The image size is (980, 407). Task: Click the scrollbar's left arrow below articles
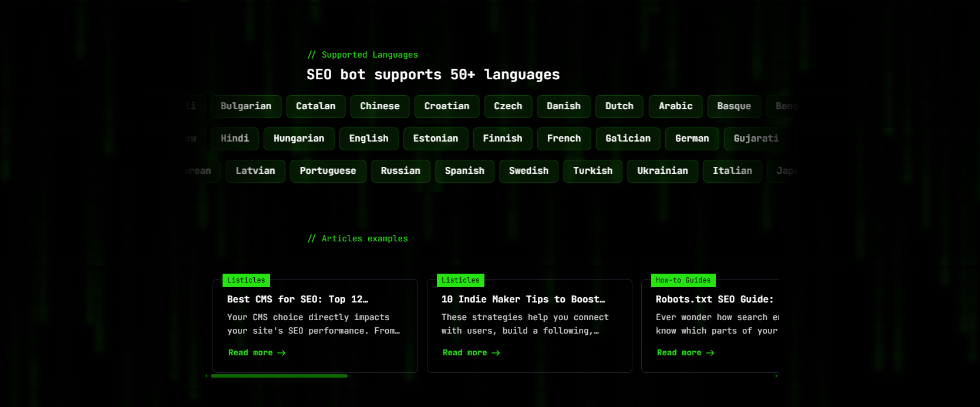[x=207, y=376]
